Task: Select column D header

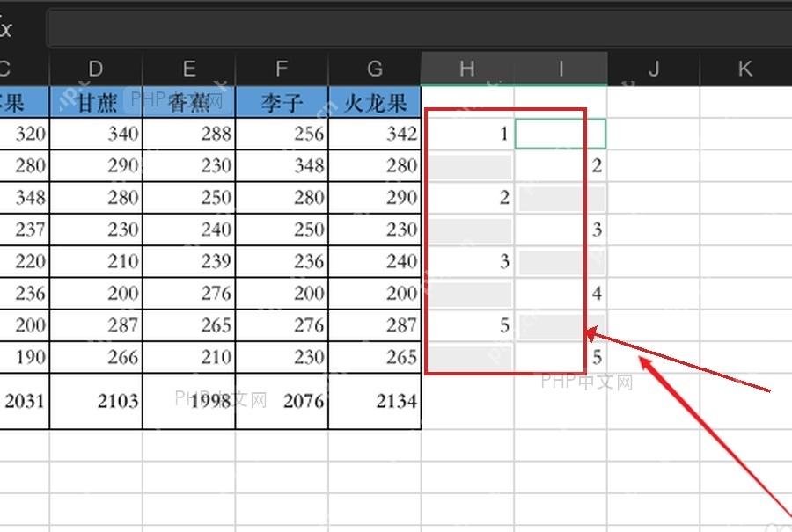Action: point(96,69)
